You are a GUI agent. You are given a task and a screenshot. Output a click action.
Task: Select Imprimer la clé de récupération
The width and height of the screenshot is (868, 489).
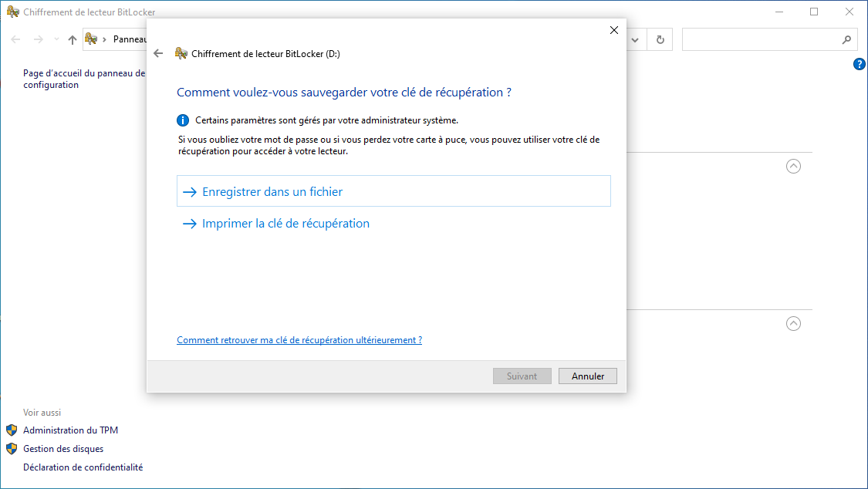285,224
